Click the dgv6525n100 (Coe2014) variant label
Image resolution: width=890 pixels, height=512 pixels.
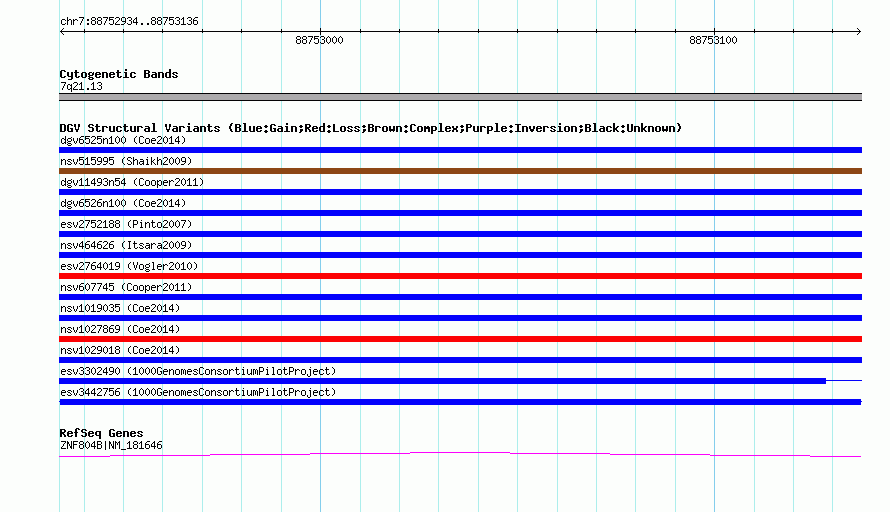pos(123,140)
